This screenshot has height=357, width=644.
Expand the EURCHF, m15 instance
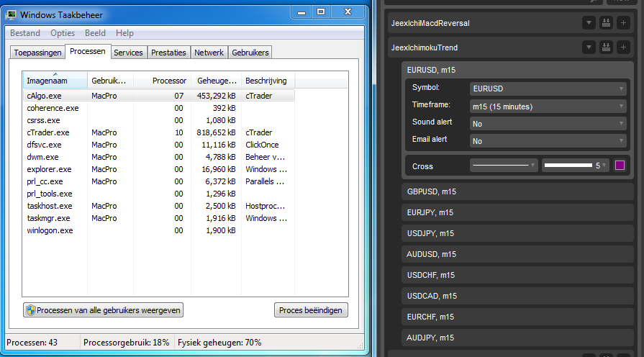point(517,317)
